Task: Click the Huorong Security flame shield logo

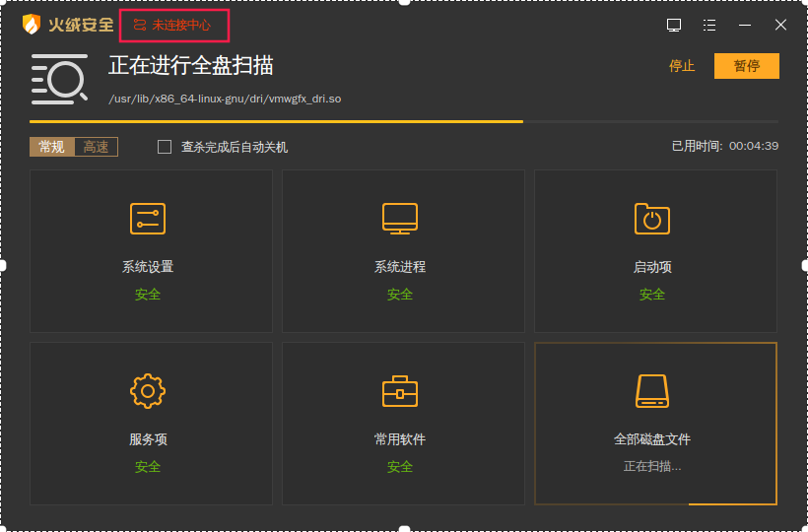Action: [x=32, y=25]
